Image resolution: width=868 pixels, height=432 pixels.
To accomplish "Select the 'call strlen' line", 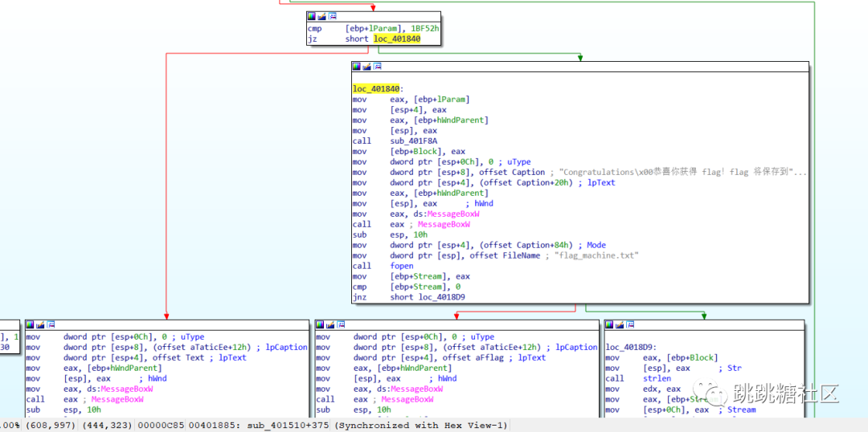I will point(639,379).
